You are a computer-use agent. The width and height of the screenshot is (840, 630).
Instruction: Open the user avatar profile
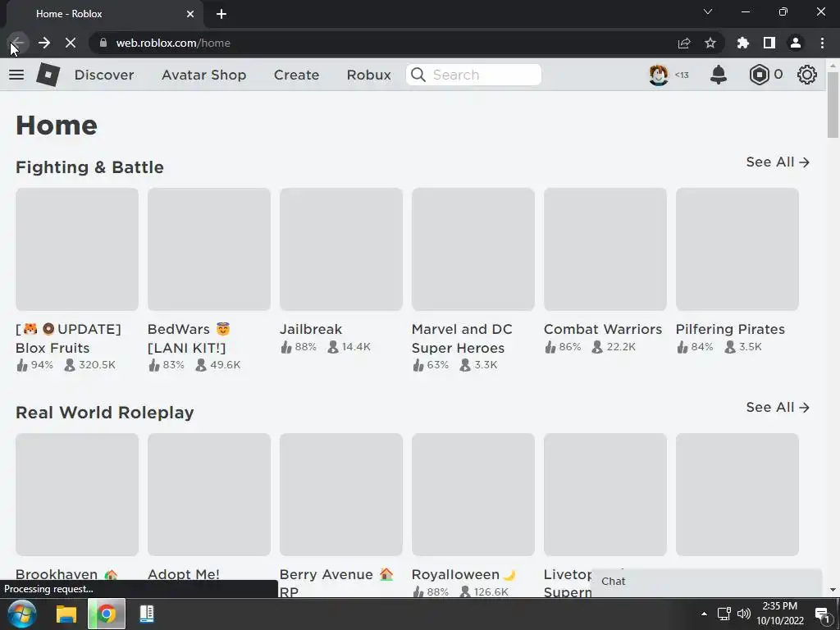coord(659,75)
